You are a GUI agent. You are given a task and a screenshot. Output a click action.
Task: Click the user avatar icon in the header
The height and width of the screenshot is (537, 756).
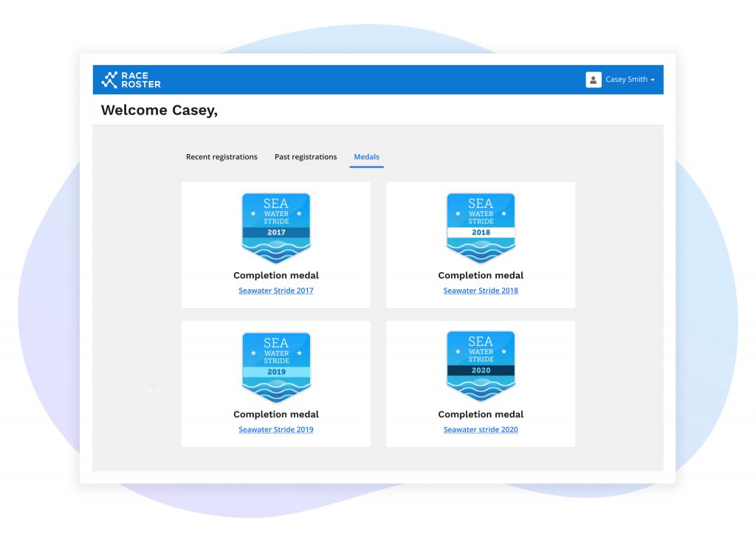[x=594, y=80]
